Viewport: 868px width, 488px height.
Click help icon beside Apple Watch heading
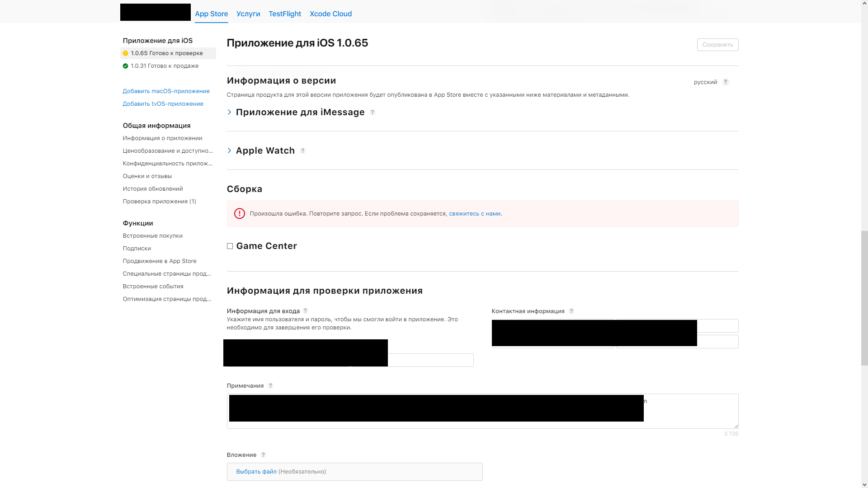303,151
